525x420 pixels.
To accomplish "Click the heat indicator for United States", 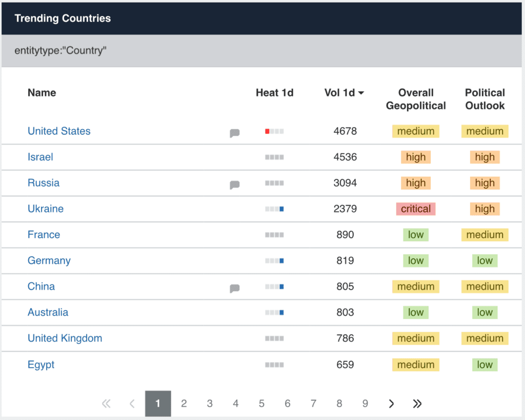I will pyautogui.click(x=274, y=132).
